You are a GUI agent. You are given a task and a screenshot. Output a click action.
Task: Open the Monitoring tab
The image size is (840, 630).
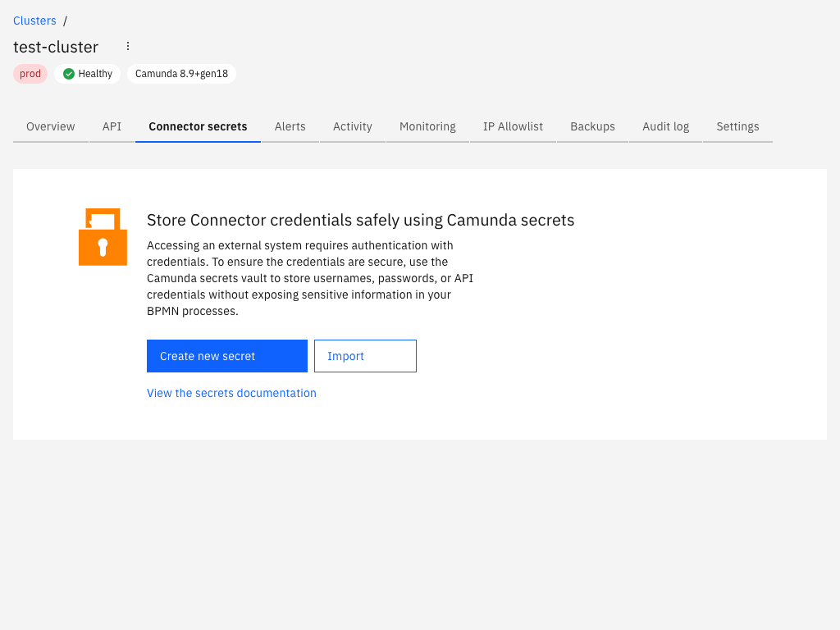tap(427, 127)
